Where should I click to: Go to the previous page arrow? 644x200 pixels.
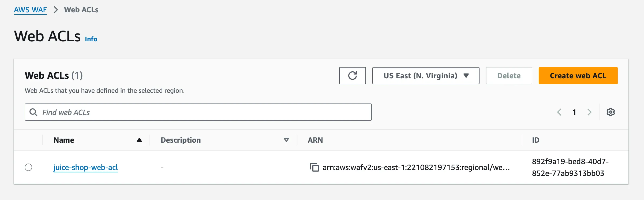pos(559,112)
